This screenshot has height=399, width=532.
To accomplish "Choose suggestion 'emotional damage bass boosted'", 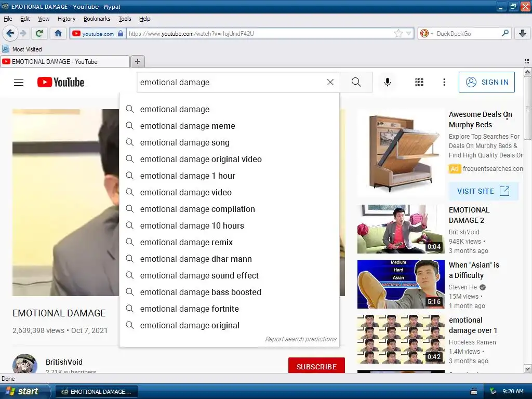I will 229,292.
